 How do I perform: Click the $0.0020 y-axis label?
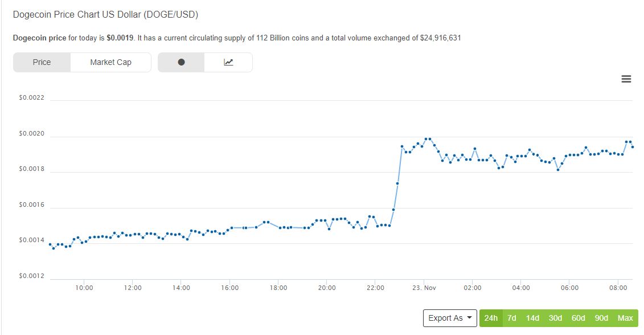pyautogui.click(x=32, y=133)
